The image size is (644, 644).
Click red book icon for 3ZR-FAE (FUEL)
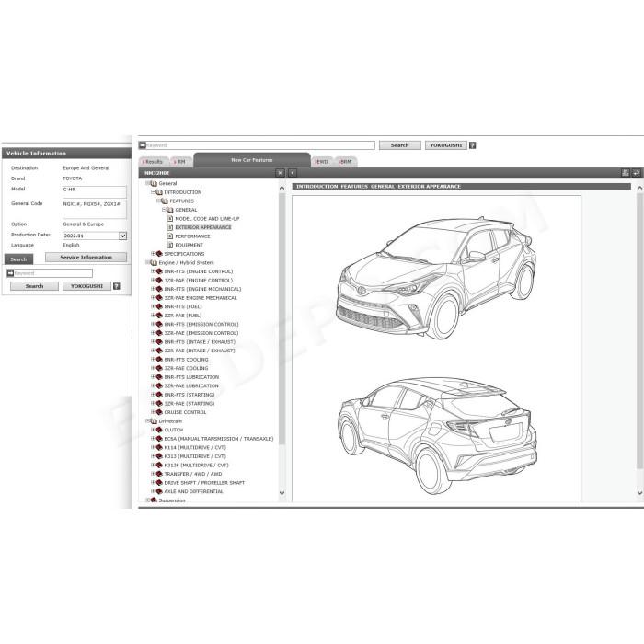coord(159,316)
